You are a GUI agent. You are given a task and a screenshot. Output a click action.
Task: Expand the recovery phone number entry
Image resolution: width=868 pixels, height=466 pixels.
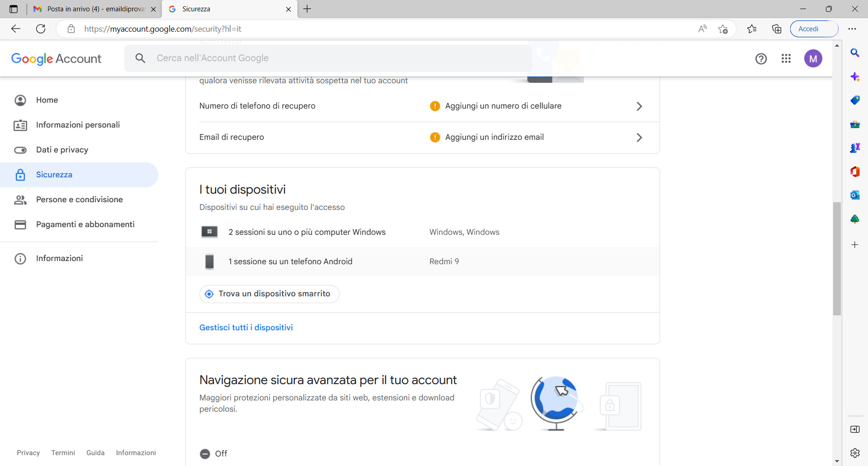[x=639, y=106]
